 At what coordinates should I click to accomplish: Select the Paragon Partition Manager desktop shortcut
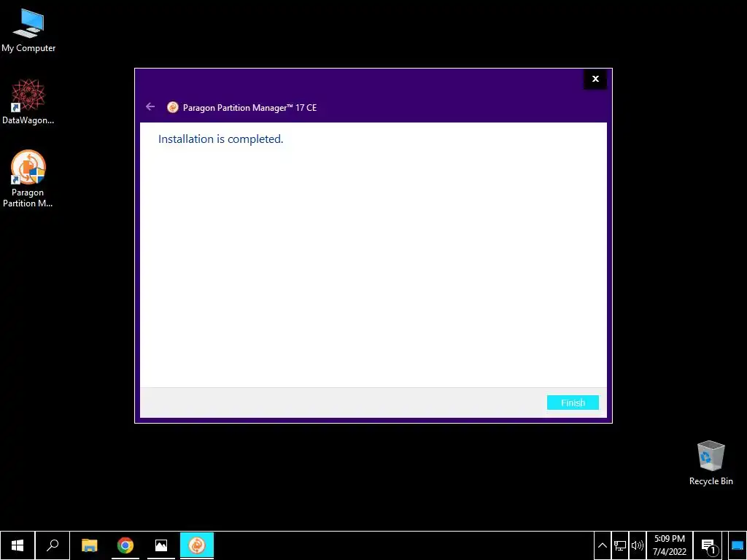pos(28,179)
